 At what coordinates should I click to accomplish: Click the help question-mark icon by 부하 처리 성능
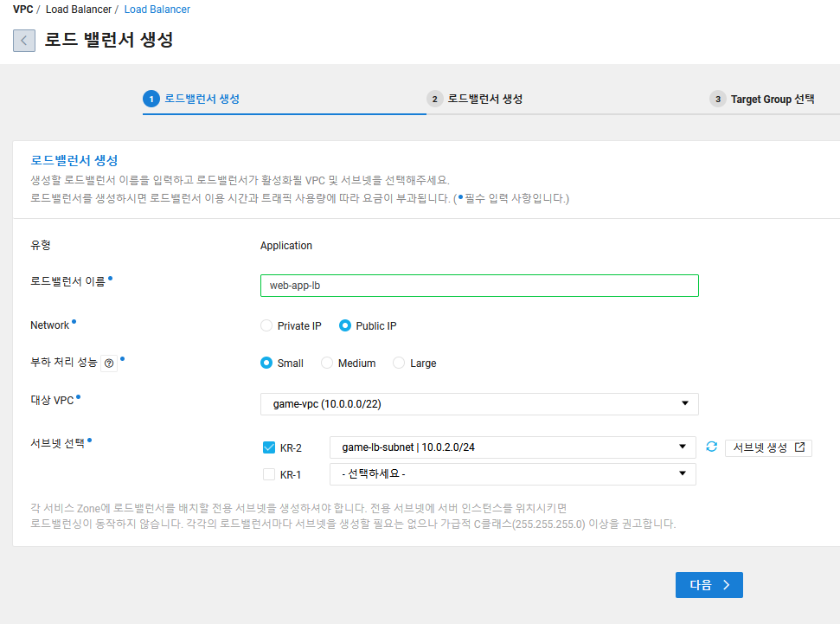click(x=109, y=363)
